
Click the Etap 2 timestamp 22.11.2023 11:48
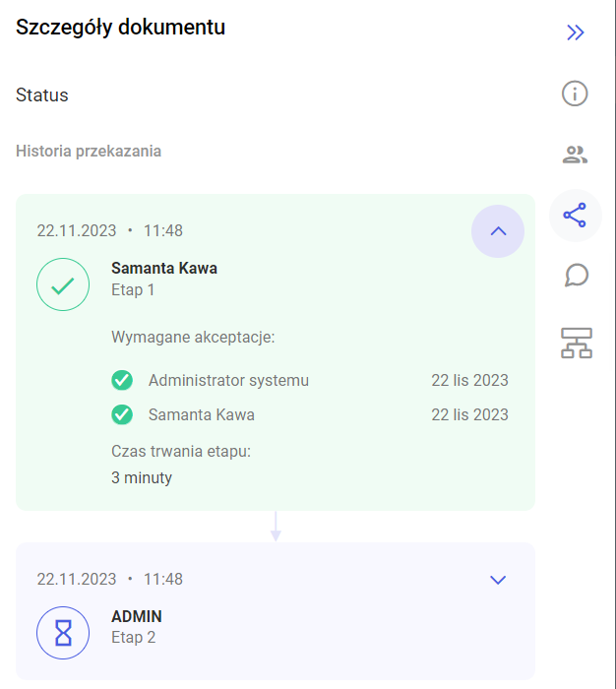[110, 579]
